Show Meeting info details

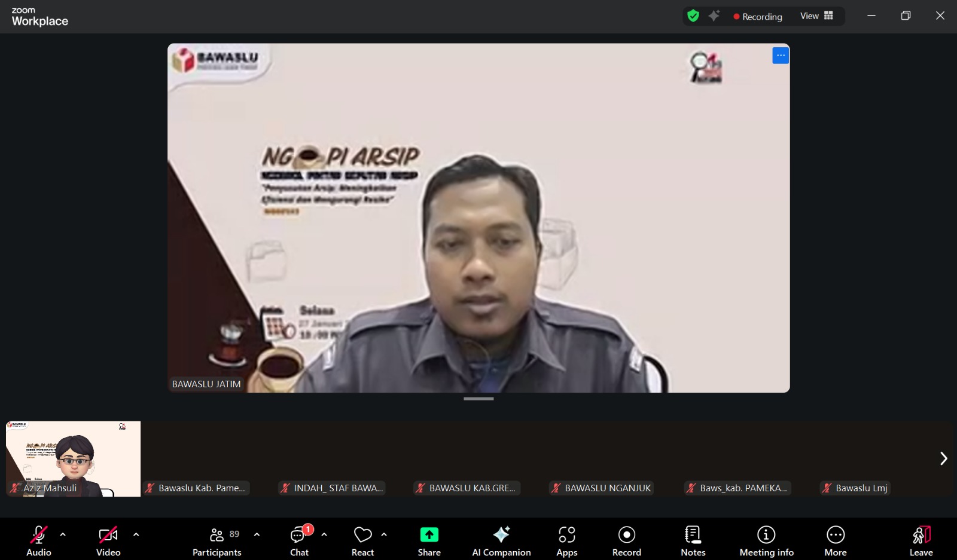pos(766,540)
